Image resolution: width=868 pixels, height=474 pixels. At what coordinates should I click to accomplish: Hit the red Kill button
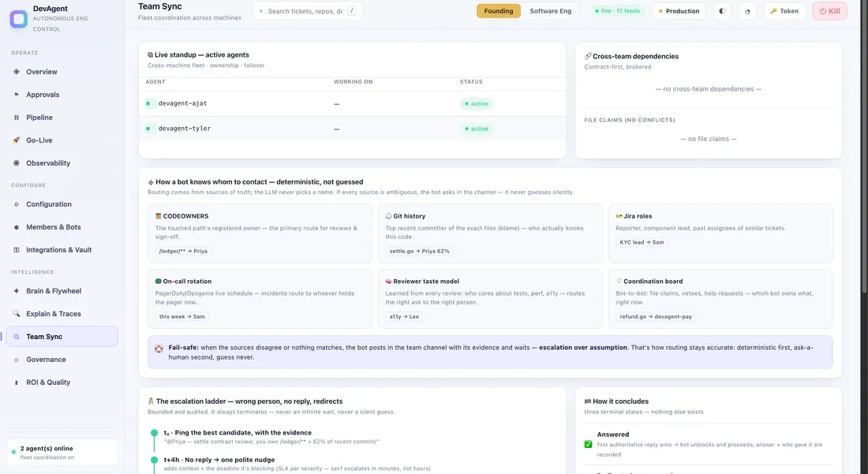[829, 11]
